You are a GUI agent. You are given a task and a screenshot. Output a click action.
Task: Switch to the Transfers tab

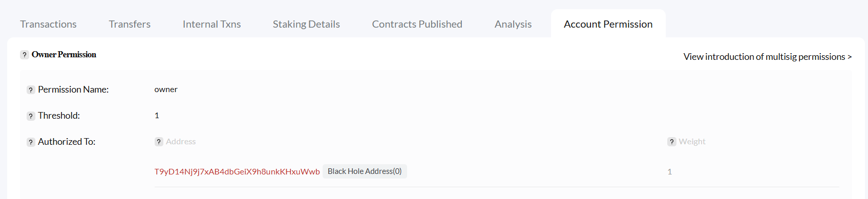(x=130, y=24)
